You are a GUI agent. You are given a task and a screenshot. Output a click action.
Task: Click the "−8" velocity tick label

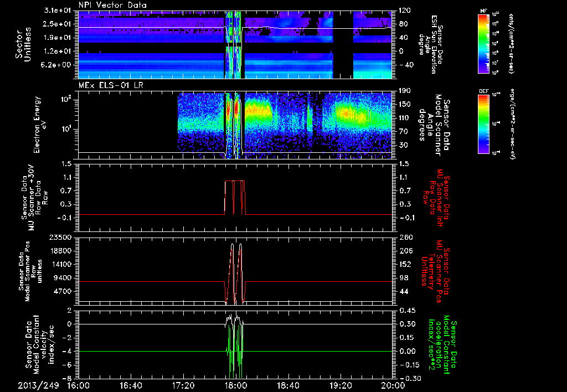[x=68, y=379]
